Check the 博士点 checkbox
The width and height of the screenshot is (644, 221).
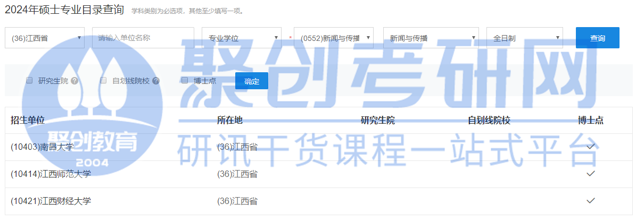pyautogui.click(x=185, y=80)
